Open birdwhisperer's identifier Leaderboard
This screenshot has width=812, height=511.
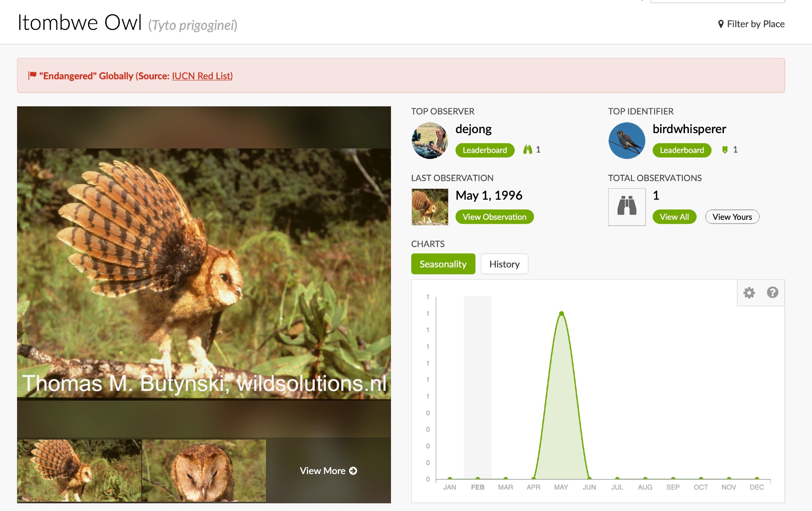tap(681, 150)
